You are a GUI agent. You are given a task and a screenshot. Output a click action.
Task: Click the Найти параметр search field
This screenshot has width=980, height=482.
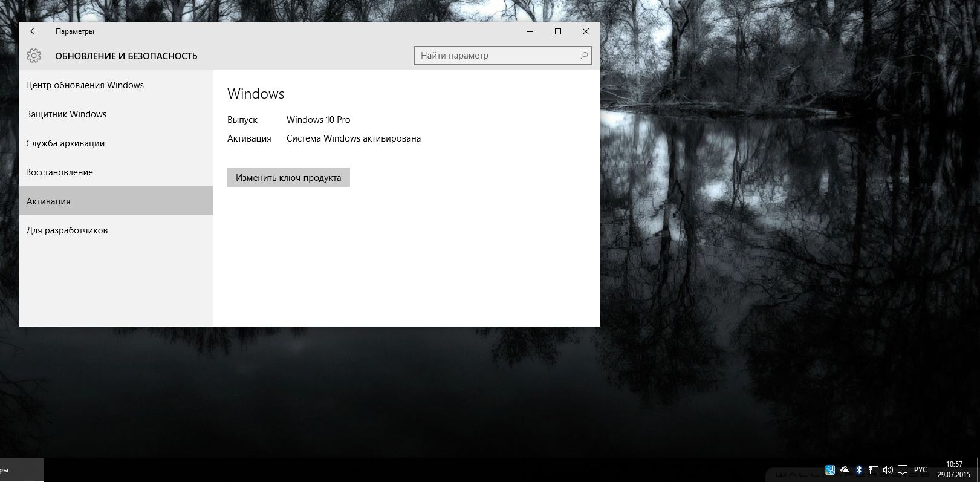pyautogui.click(x=496, y=56)
